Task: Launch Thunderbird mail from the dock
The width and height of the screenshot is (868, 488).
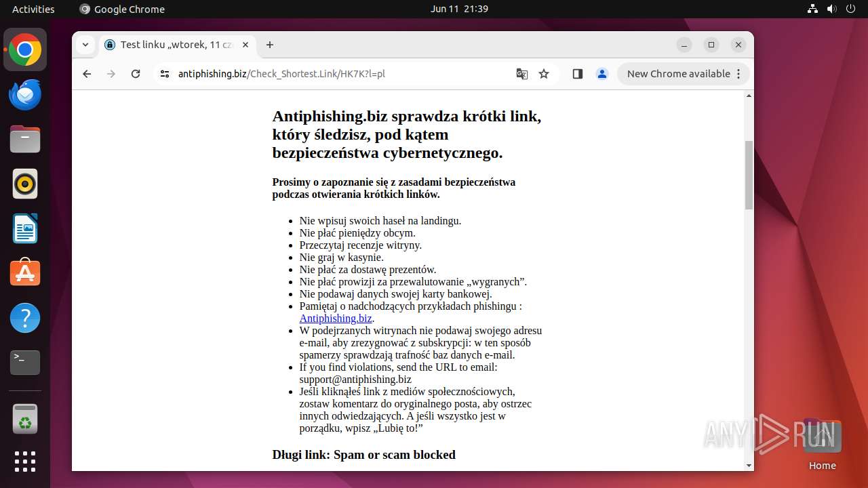Action: pyautogui.click(x=25, y=94)
